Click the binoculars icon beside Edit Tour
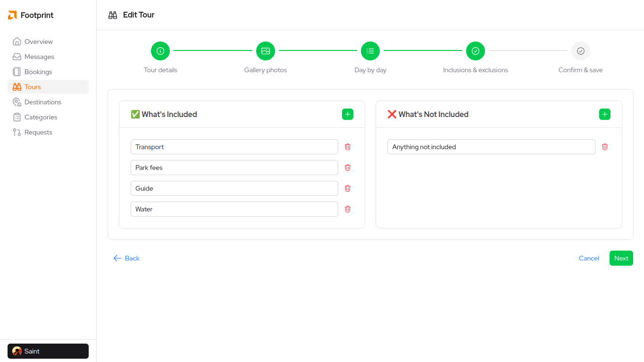The image size is (644, 362). coord(113,15)
